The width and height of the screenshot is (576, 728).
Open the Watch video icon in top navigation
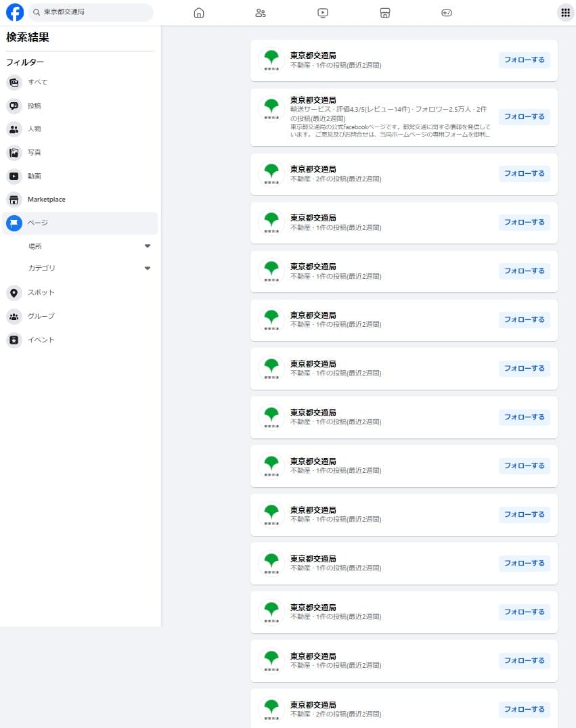323,13
